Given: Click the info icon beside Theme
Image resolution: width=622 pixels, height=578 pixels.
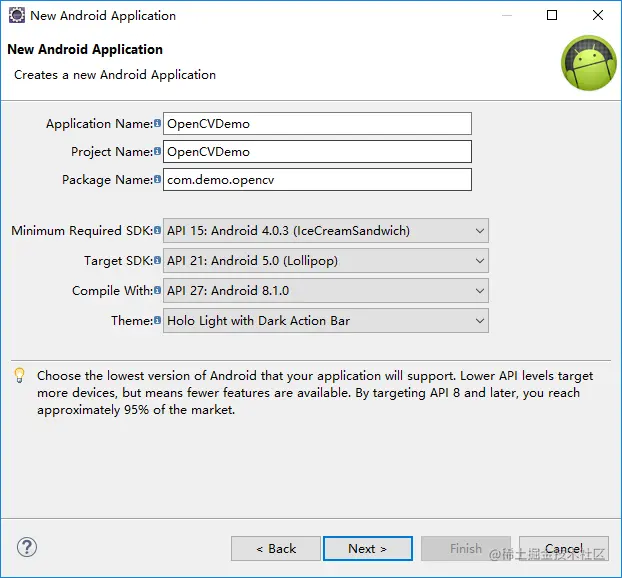Looking at the screenshot, I should (157, 320).
